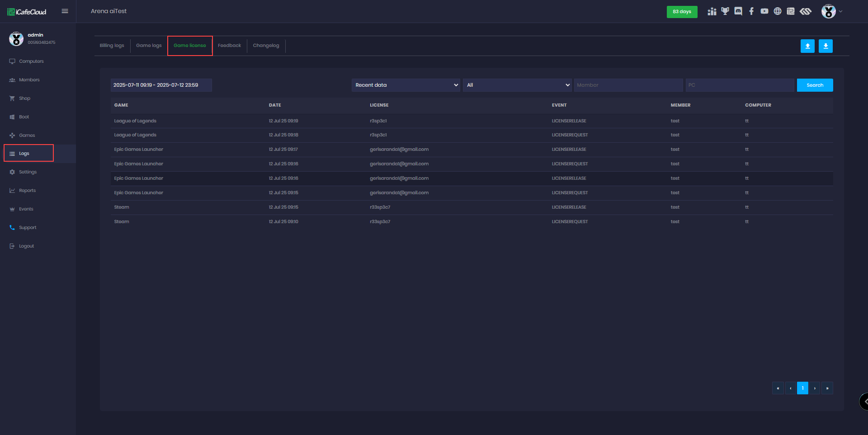The width and height of the screenshot is (868, 435).
Task: Click the date range field
Action: point(161,85)
